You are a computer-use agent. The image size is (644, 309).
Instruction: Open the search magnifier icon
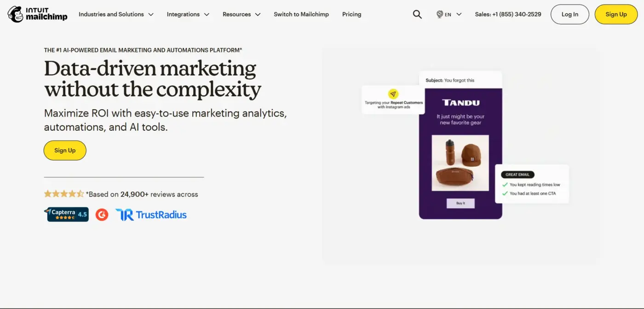coord(417,14)
